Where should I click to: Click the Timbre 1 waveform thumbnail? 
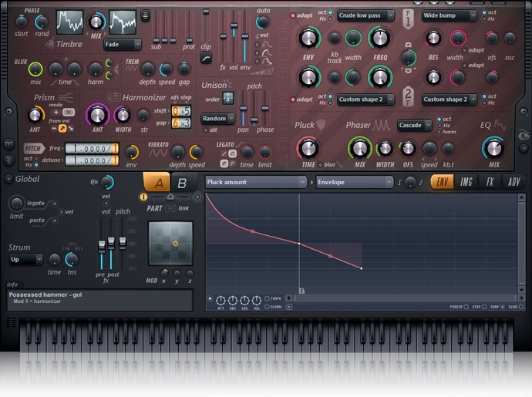(69, 22)
